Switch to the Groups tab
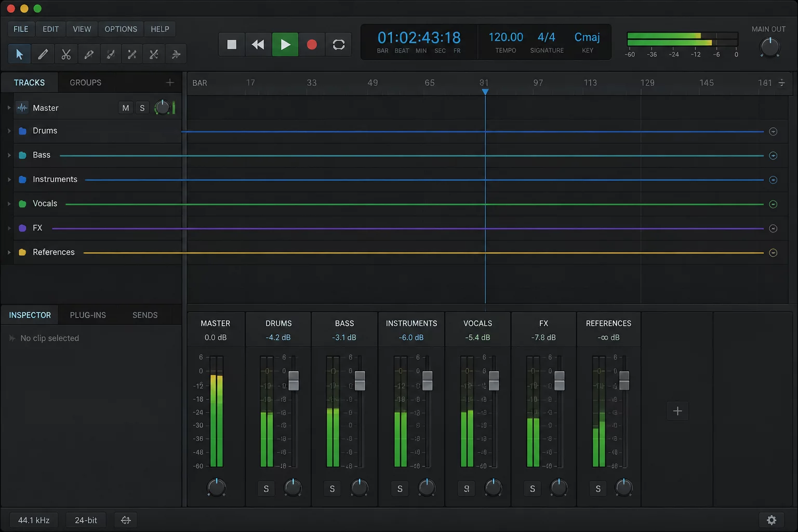Image resolution: width=798 pixels, height=532 pixels. tap(86, 83)
